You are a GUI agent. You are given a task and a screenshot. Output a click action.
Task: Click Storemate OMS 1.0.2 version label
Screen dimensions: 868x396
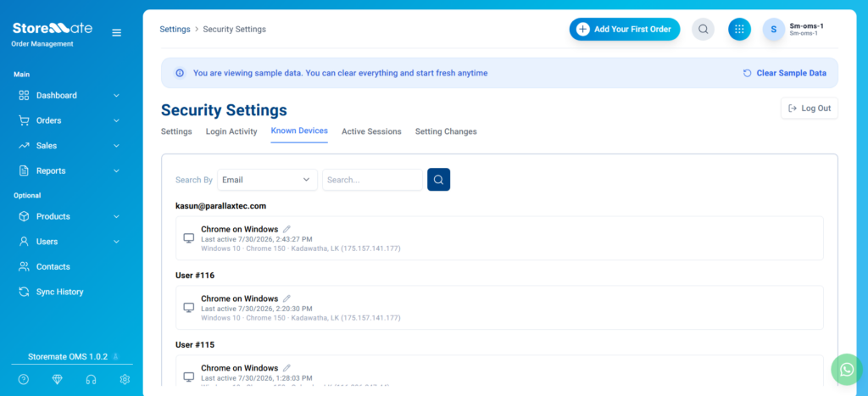(68, 357)
